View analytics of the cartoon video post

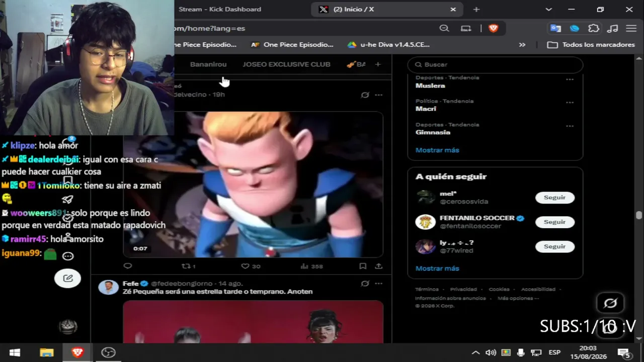tap(311, 266)
